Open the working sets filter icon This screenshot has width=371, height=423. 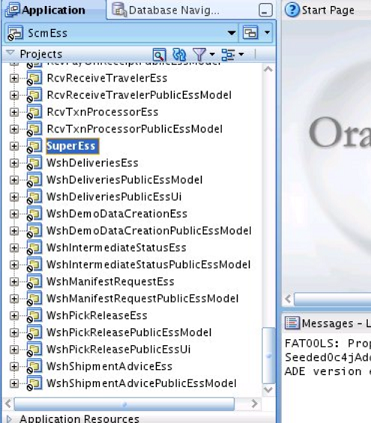pos(200,54)
